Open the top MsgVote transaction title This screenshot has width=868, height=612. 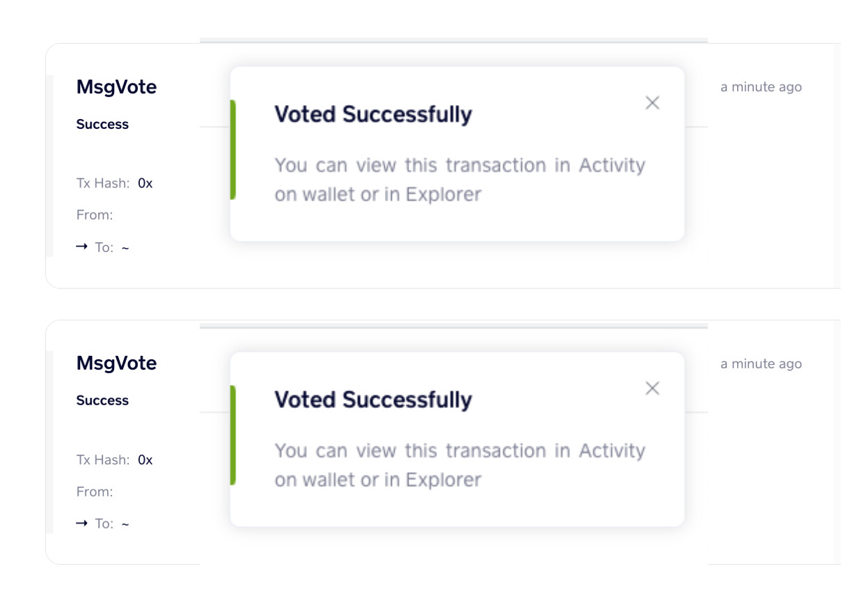click(x=116, y=87)
